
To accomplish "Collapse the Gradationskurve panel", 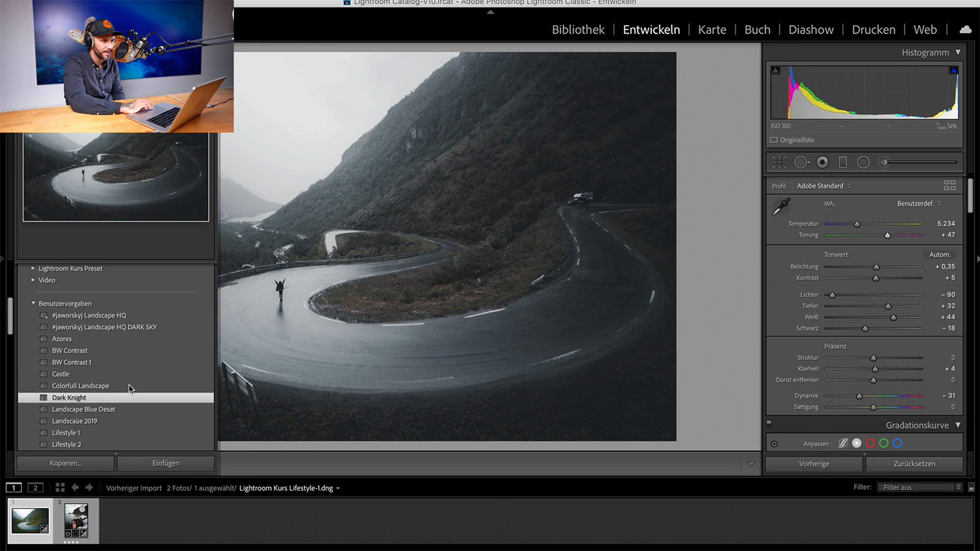I will [958, 425].
